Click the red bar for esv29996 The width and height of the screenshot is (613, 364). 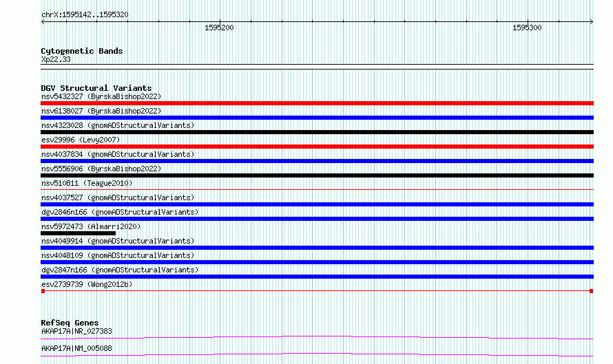[x=317, y=147]
